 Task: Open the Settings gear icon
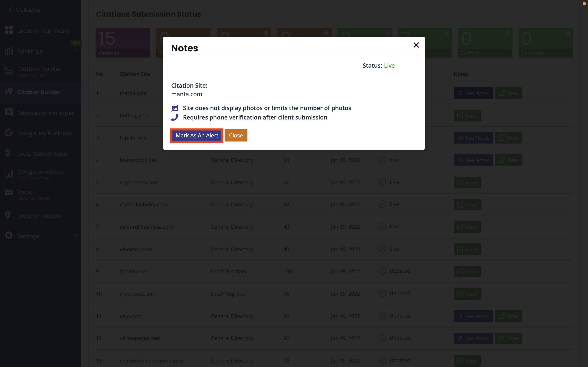point(9,235)
